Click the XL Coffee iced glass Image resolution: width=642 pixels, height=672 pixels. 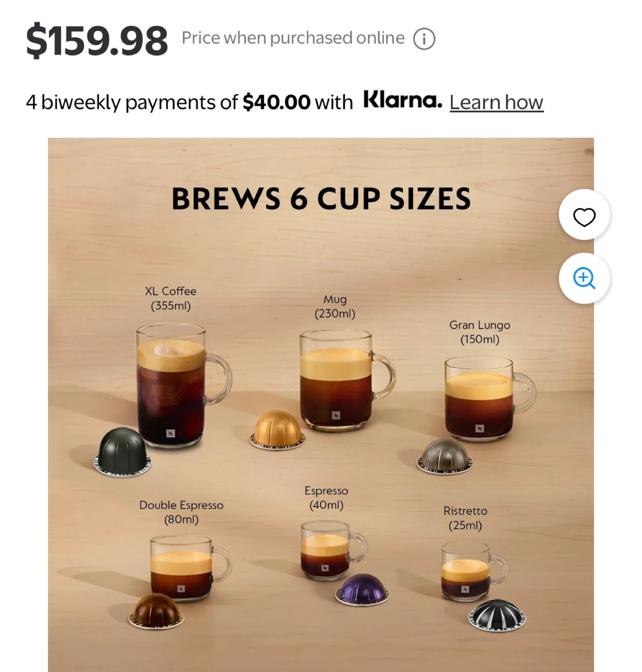click(x=171, y=387)
